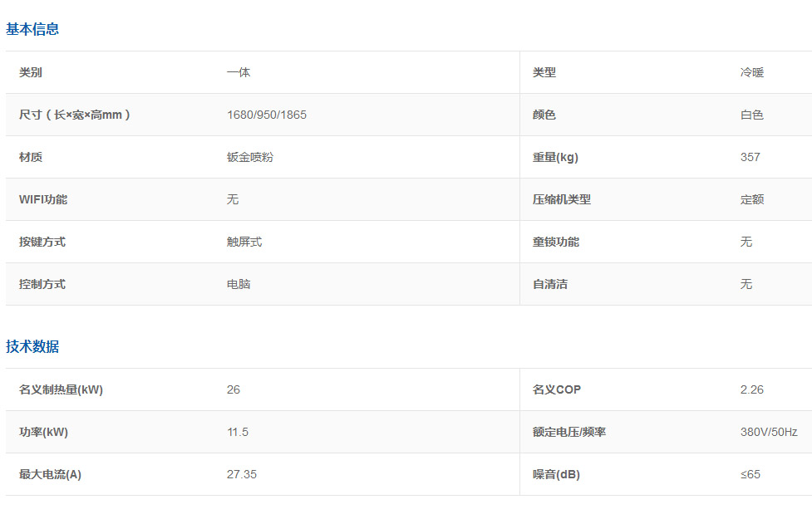Click the 按键方式 value 触屏式
Screen dimensions: 812x519
[x=244, y=242]
